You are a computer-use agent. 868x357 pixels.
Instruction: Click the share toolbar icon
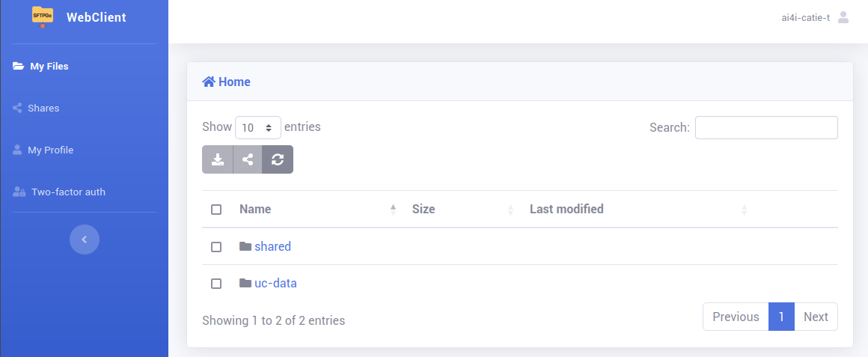(248, 159)
